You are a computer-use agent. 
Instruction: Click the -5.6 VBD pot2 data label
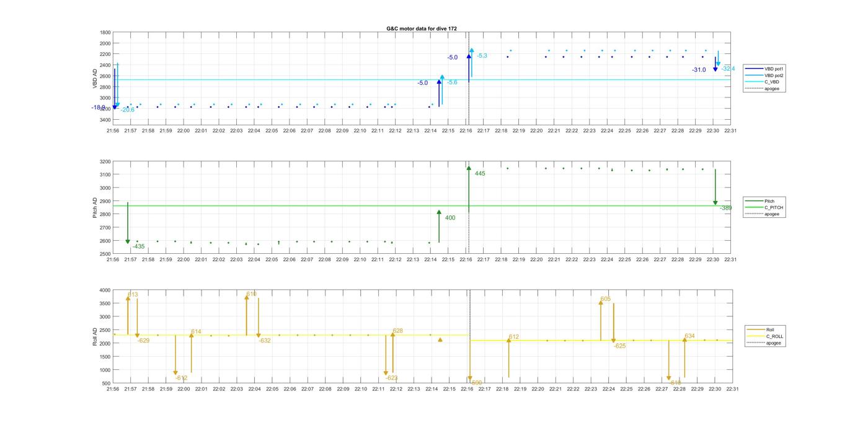coord(452,83)
